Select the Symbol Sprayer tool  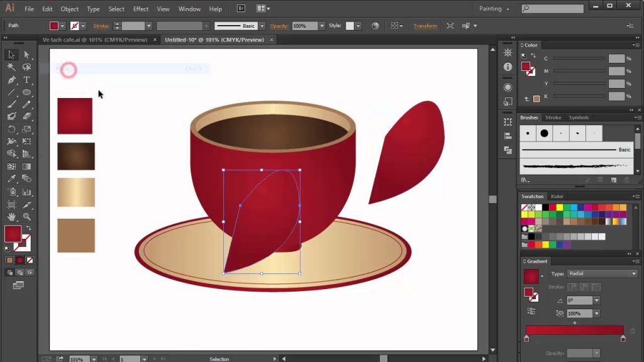[x=11, y=192]
